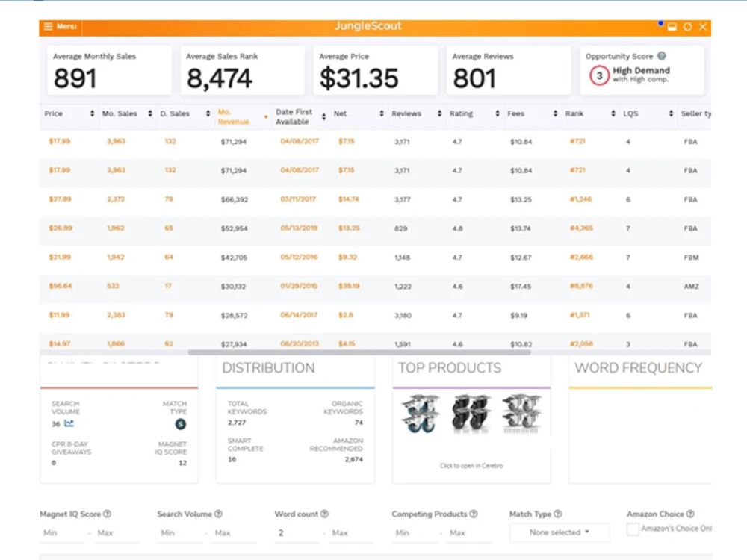Click the horizontal table scrollbar

(359, 353)
